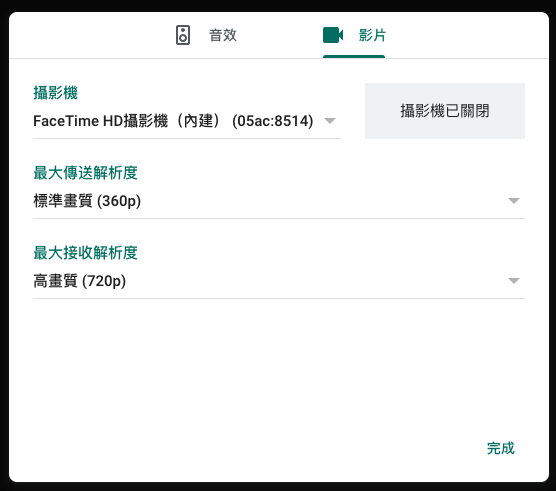Image resolution: width=556 pixels, height=491 pixels.
Task: Open the 標準畫質 (360p) selector
Action: [x=279, y=201]
